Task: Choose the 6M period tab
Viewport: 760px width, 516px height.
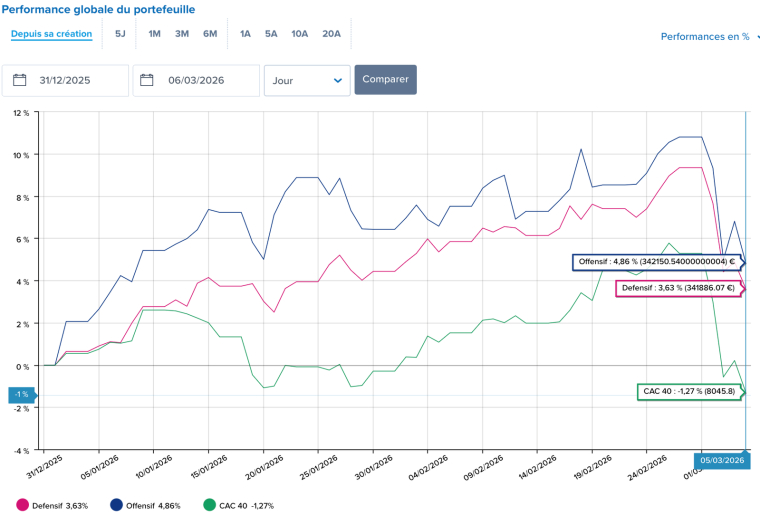Action: click(210, 34)
